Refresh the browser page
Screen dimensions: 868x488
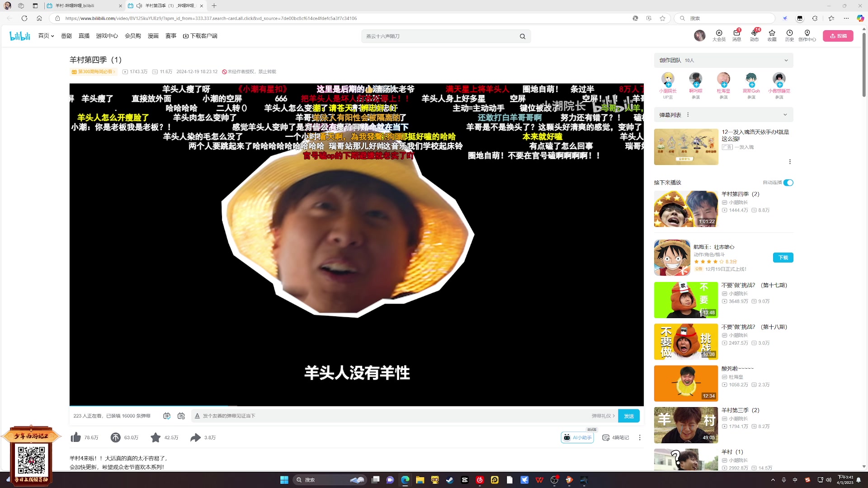(x=24, y=18)
